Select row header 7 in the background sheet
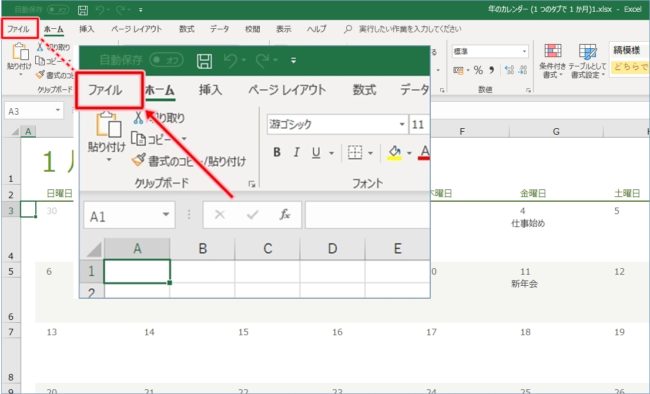Screen dimensions: 650x394 click(11, 332)
